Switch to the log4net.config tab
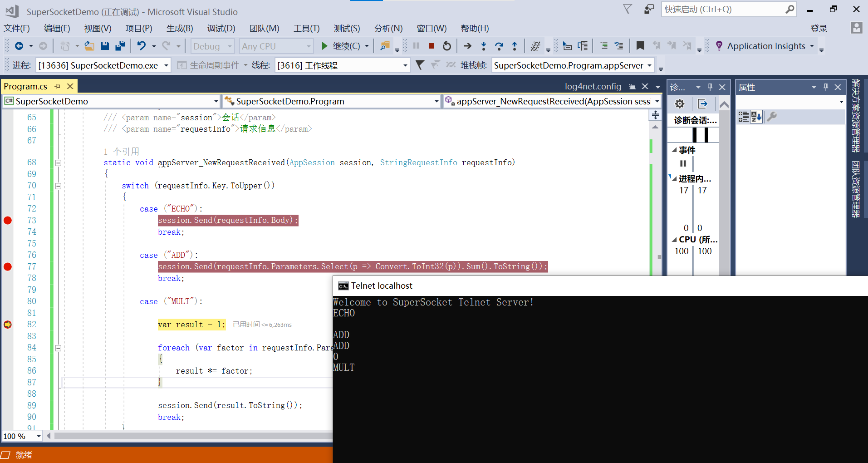This screenshot has width=868, height=463. pos(593,86)
